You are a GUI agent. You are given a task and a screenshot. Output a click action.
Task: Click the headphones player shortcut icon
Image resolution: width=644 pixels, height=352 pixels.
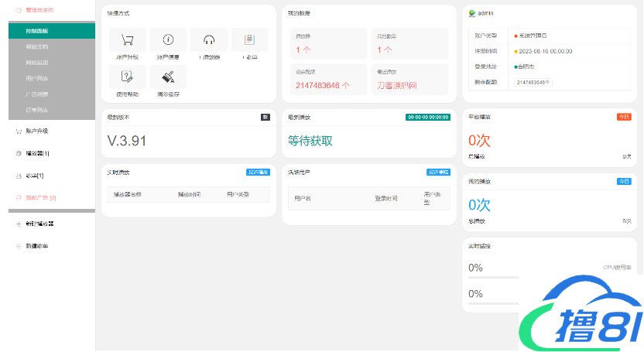click(209, 40)
